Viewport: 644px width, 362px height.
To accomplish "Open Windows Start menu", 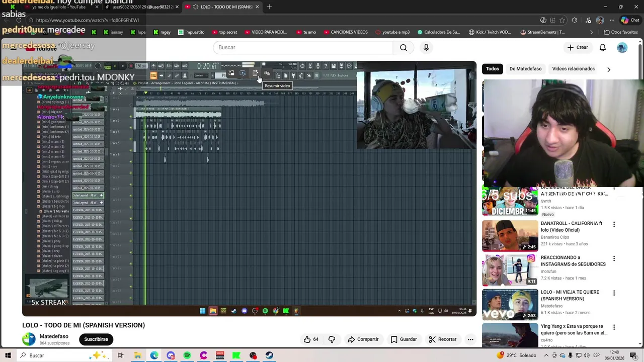I will 8,355.
